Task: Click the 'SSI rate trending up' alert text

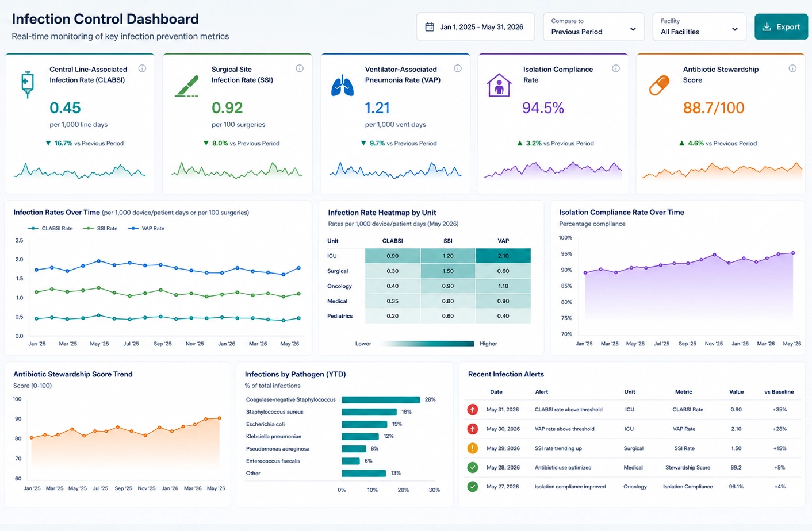Action: (x=558, y=448)
